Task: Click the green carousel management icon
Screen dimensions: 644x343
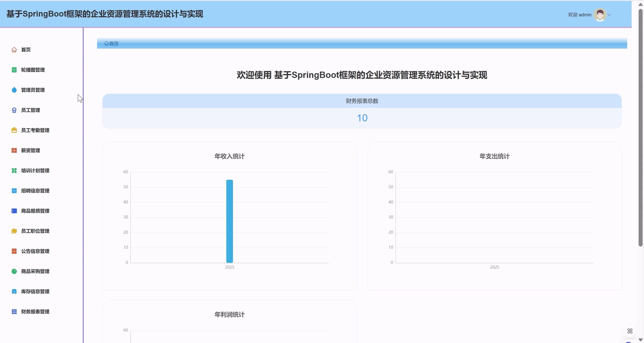Action: pyautogui.click(x=14, y=70)
